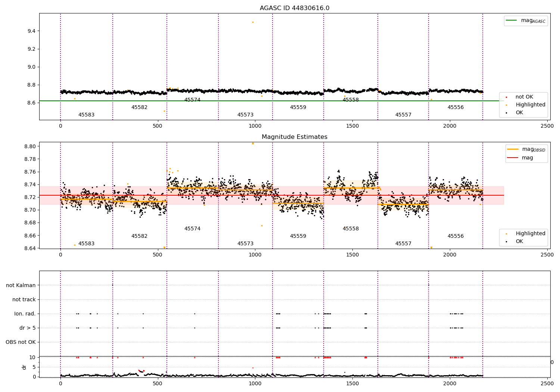The image size is (560, 392).
Task: Click OBSID label 45559 in Magnitude Estimates plot
Action: pyautogui.click(x=298, y=236)
